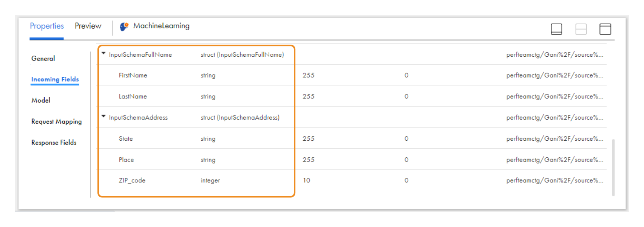Image resolution: width=644 pixels, height=227 pixels.
Task: Select the split panel layout icon
Action: [581, 29]
